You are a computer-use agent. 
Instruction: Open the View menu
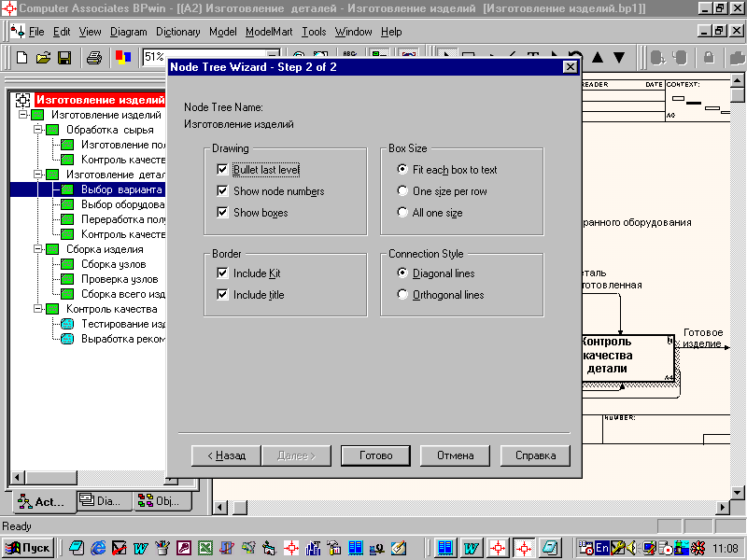pyautogui.click(x=90, y=32)
